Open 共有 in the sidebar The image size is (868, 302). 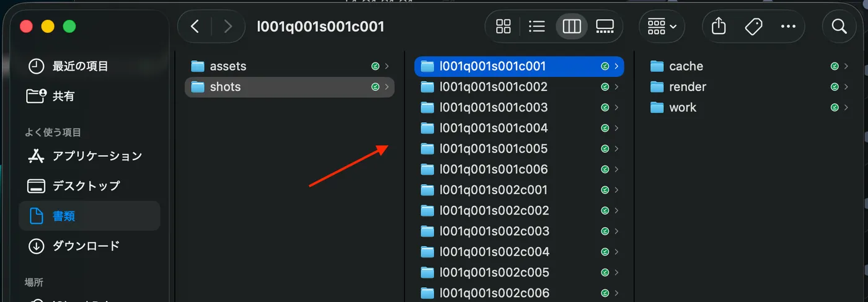pos(90,96)
